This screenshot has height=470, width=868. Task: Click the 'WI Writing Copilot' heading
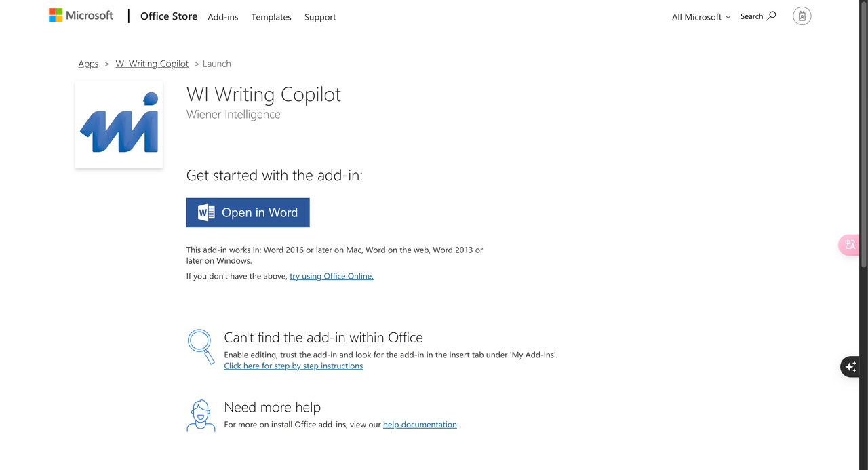pyautogui.click(x=264, y=94)
